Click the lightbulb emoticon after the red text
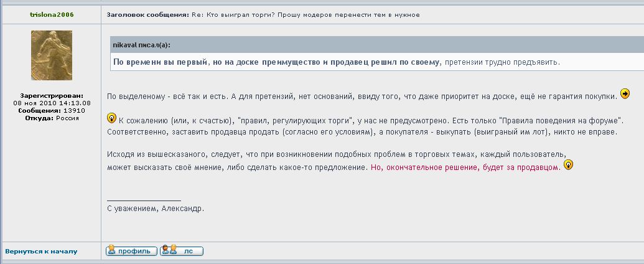Screen dimensions: 644x264 coord(567,166)
